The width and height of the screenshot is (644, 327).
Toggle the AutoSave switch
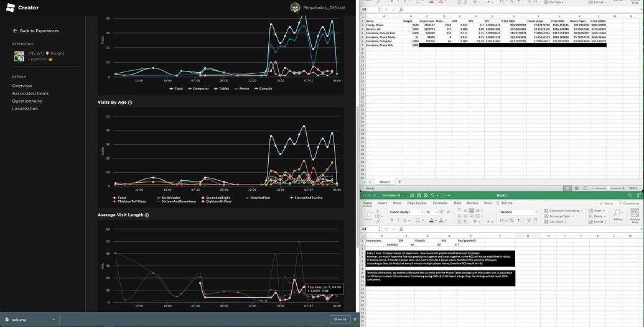point(402,195)
